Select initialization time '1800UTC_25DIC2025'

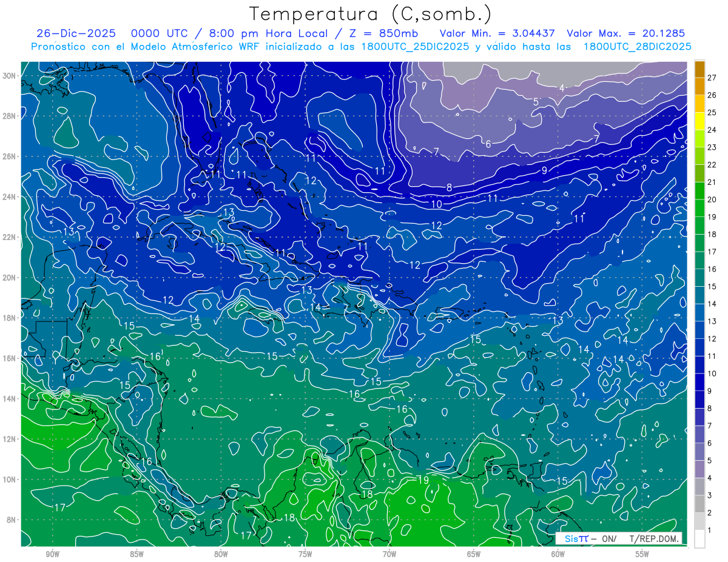click(411, 47)
